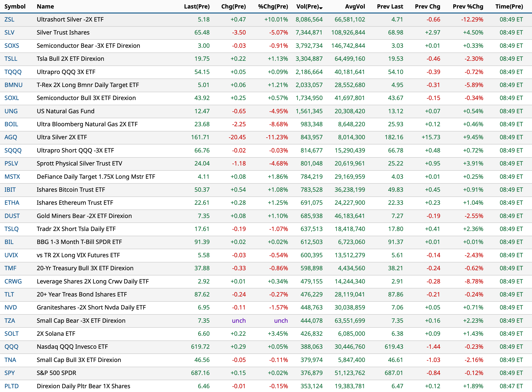This screenshot has height=392, width=532.
Task: Click the Prev Last column header
Action: tap(390, 6)
